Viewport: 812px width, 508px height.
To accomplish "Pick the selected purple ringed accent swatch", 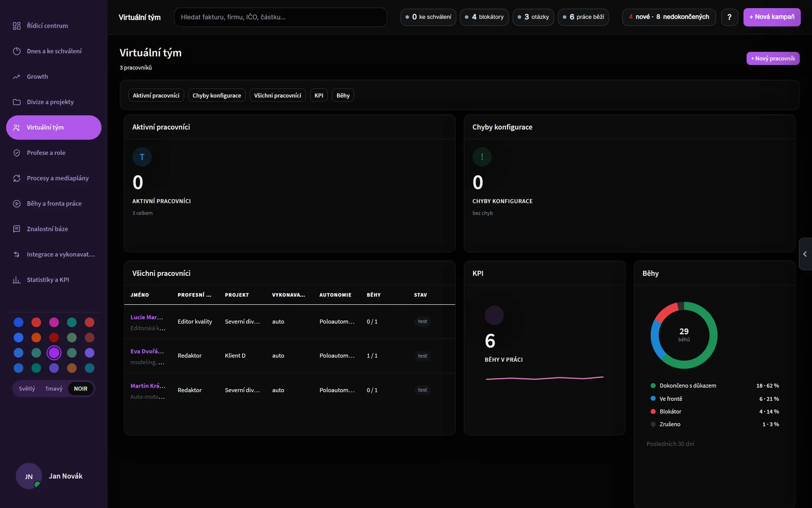I will 54,353.
